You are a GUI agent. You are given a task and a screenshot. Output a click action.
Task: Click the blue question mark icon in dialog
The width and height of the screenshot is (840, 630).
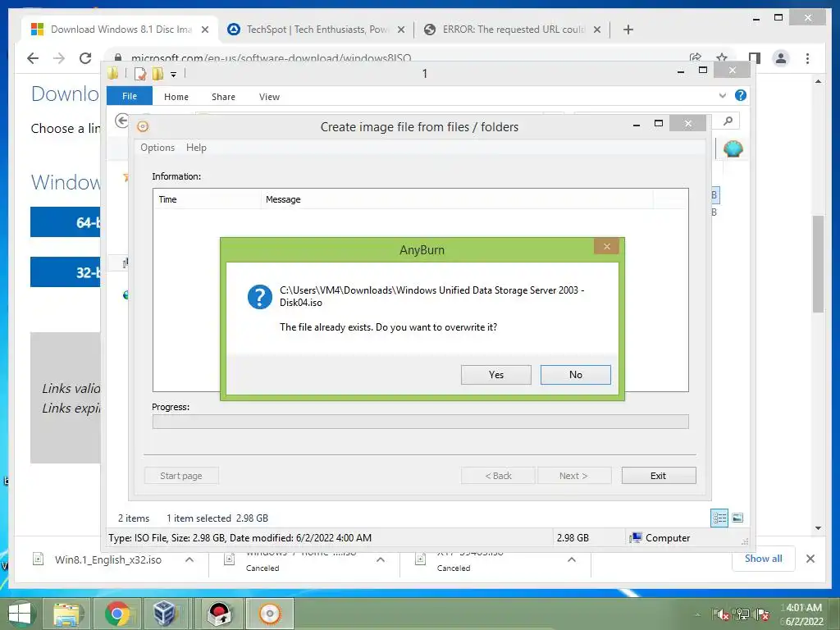point(260,297)
